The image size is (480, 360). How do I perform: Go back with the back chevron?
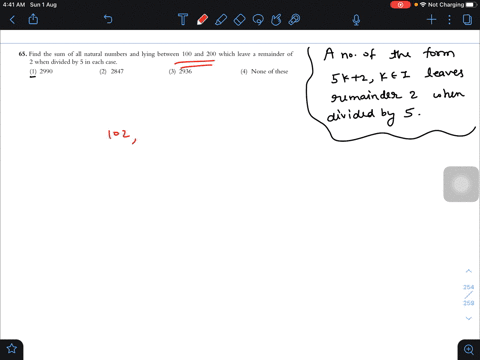pyautogui.click(x=12, y=20)
